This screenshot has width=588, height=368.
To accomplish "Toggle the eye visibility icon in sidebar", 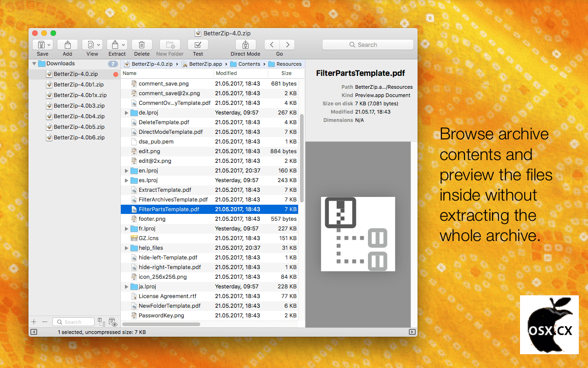I will [113, 322].
